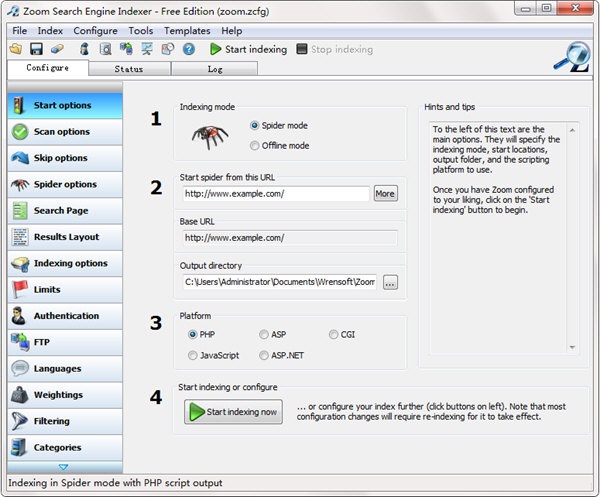Click the wizard figure toolbar icon
Viewport: 600px width, 497px height.
click(x=84, y=49)
